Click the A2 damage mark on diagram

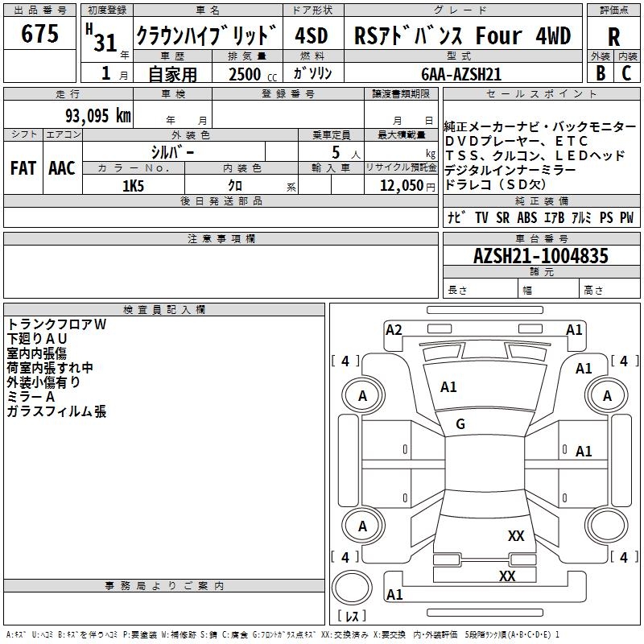point(394,330)
